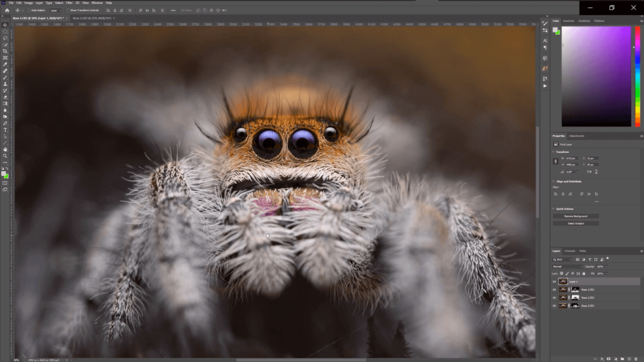Click flip horizontal icon in Properties

(x=589, y=171)
